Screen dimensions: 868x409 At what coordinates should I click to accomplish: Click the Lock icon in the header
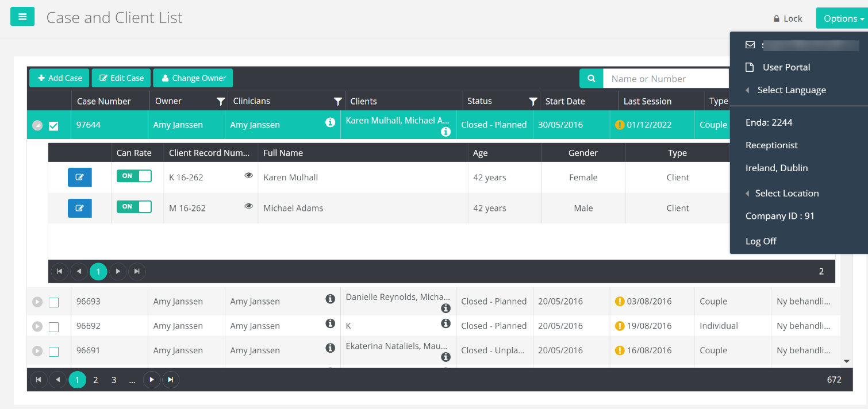tap(788, 18)
